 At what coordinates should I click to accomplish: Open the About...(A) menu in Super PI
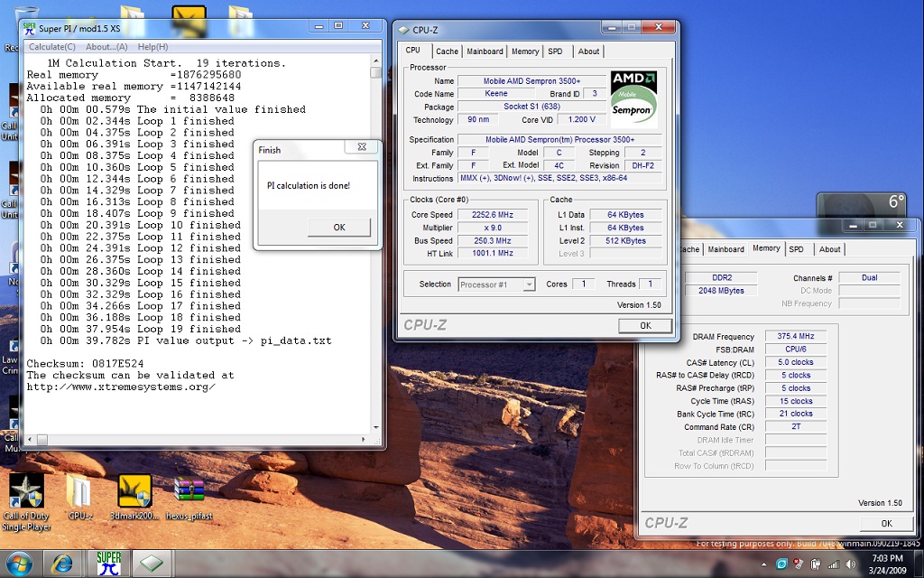pyautogui.click(x=106, y=47)
